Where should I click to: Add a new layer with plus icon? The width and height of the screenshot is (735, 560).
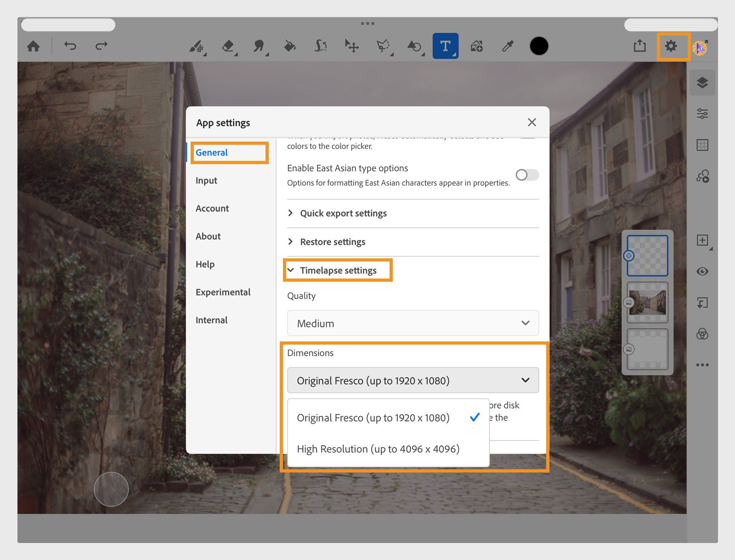click(x=703, y=240)
